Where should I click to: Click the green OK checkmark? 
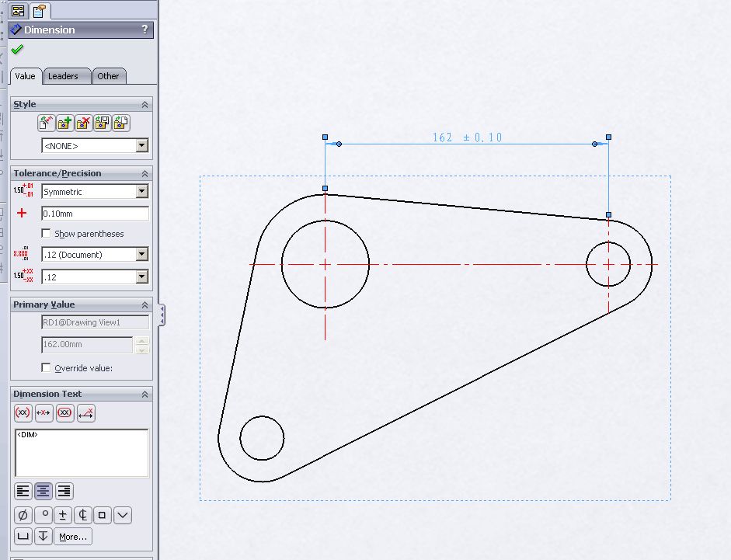pos(17,50)
